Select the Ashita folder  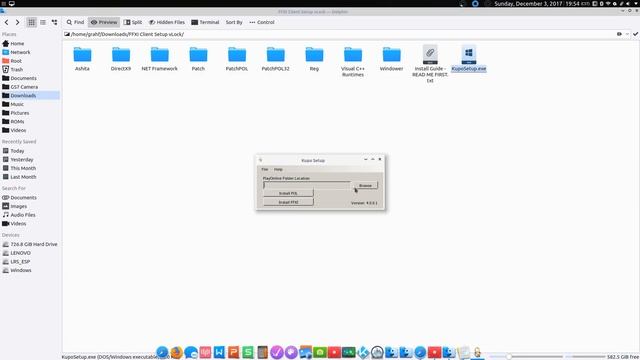(x=82, y=58)
